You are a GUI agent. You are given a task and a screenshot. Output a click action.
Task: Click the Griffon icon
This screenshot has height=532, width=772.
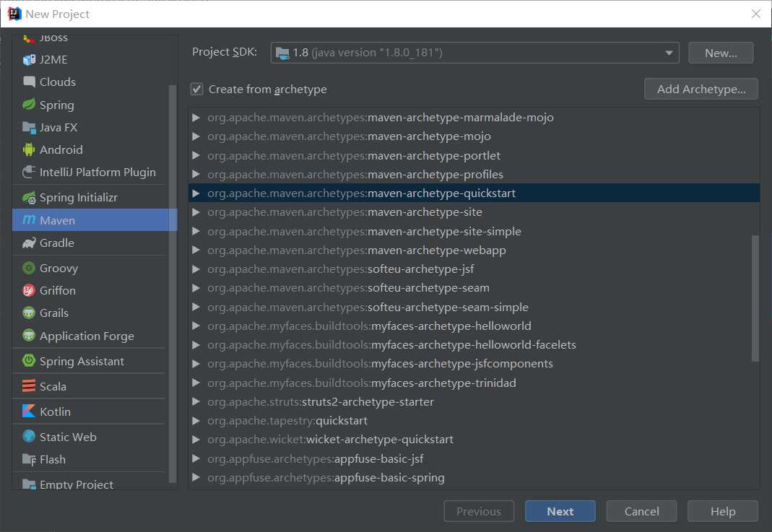(29, 290)
